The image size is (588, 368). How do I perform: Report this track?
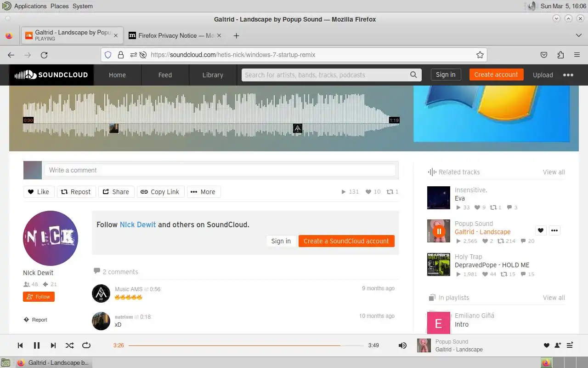35,320
